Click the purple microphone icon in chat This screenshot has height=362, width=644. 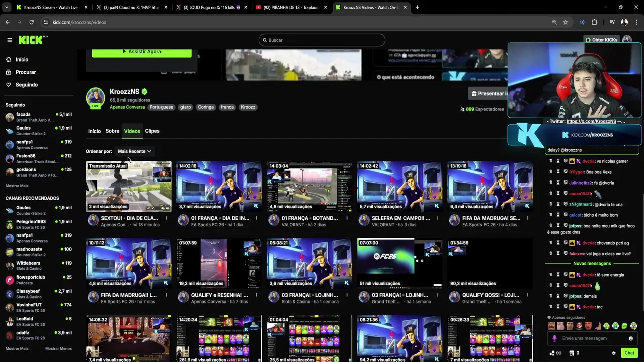point(554,338)
